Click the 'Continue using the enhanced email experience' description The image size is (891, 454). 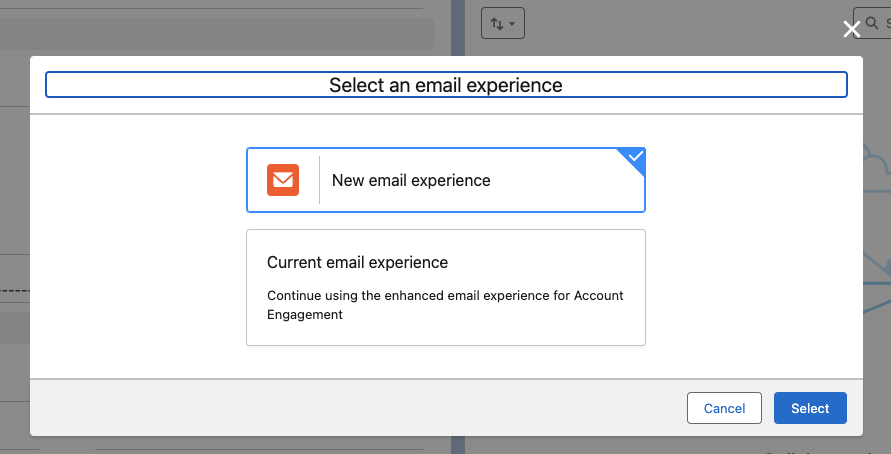pos(446,305)
